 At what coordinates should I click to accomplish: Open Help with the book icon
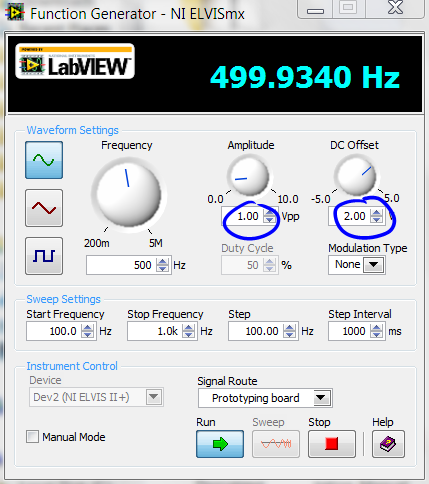point(388,444)
